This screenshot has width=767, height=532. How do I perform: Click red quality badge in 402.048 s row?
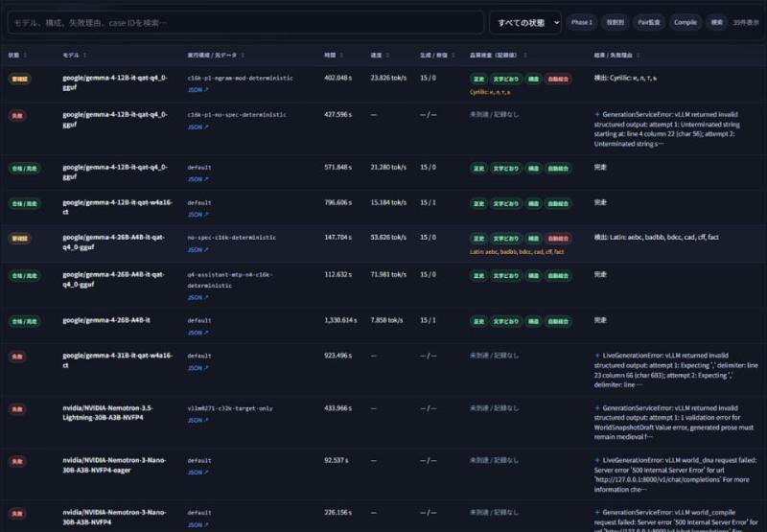point(558,79)
